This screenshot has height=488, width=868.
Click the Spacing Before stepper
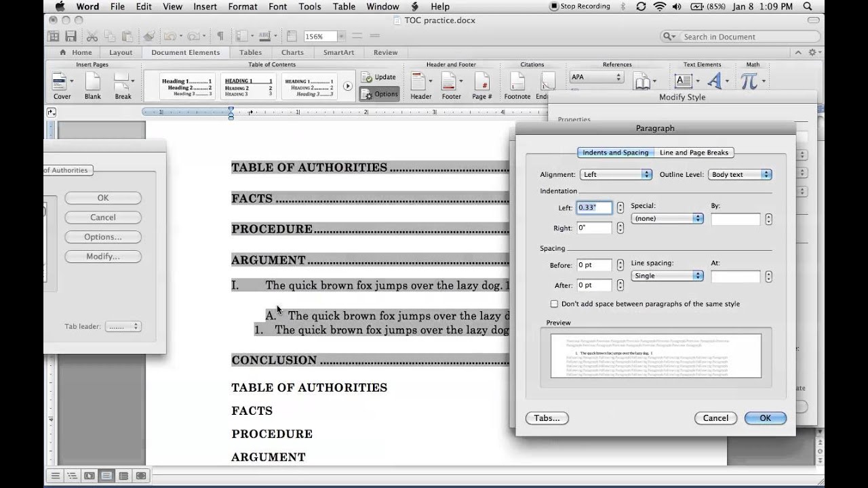[620, 265]
